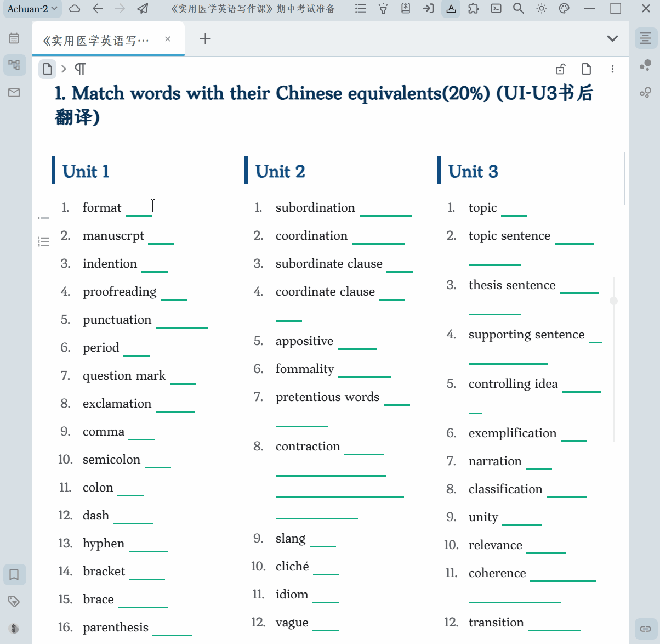
Task: Click the list-style icon in the top toolbar
Action: (361, 9)
